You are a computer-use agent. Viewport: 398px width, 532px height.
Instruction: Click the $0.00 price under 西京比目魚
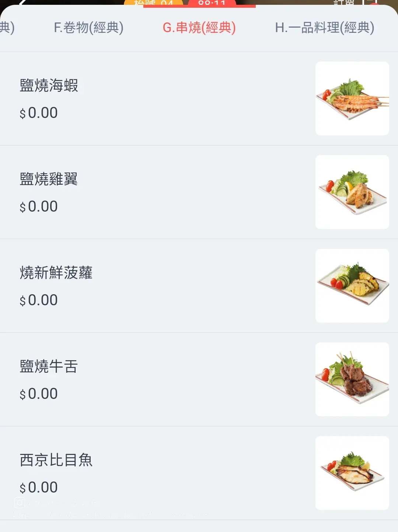[39, 487]
